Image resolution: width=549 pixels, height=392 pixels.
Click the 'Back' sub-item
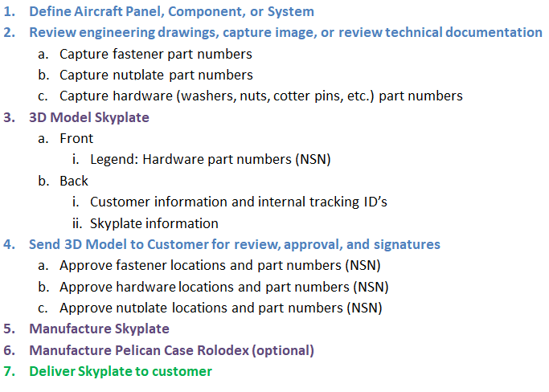(x=74, y=181)
